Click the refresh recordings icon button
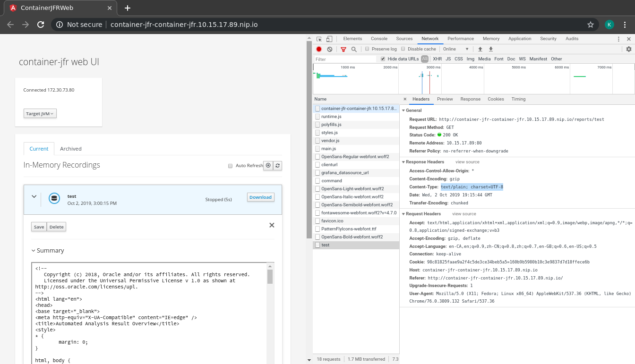 (278, 166)
